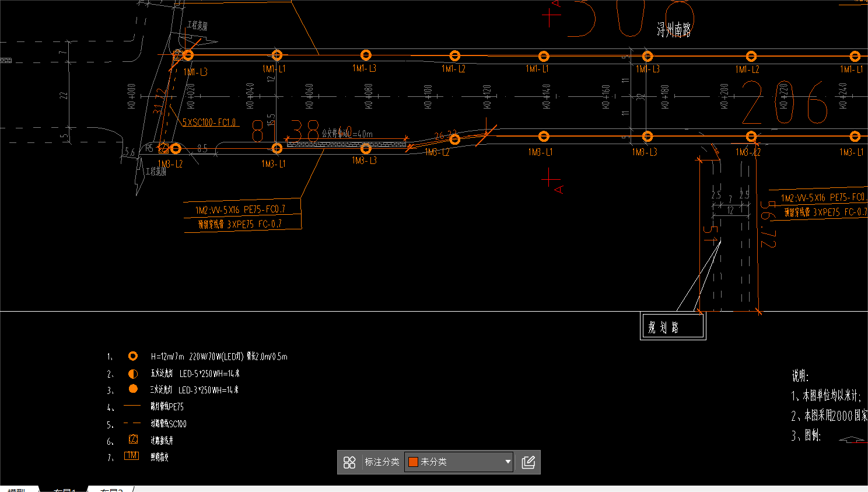Click note 2、本图采用2000国家
The height and width of the screenshot is (492, 868).
point(829,416)
